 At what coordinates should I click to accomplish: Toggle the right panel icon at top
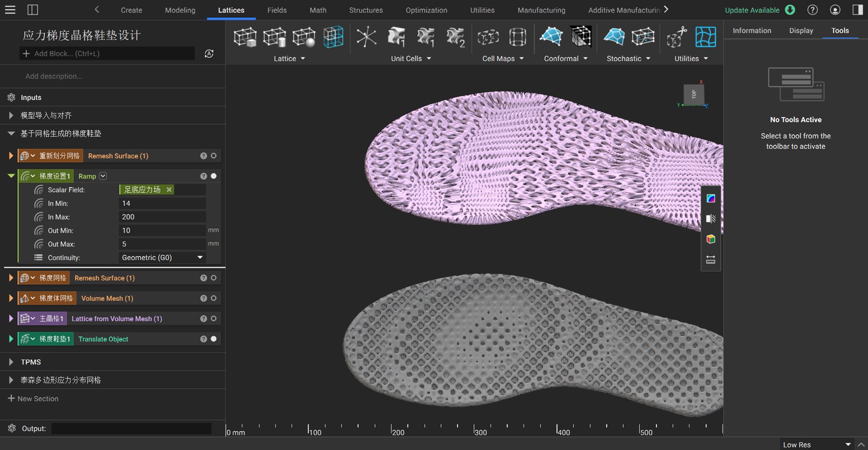tap(857, 10)
